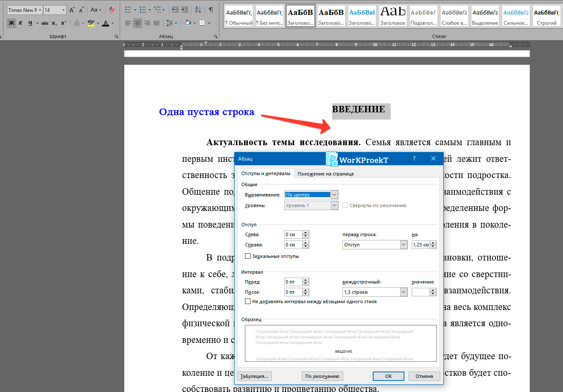Click the 'Слева' indent input field
Image resolution: width=563 pixels, height=392 pixels.
click(293, 234)
